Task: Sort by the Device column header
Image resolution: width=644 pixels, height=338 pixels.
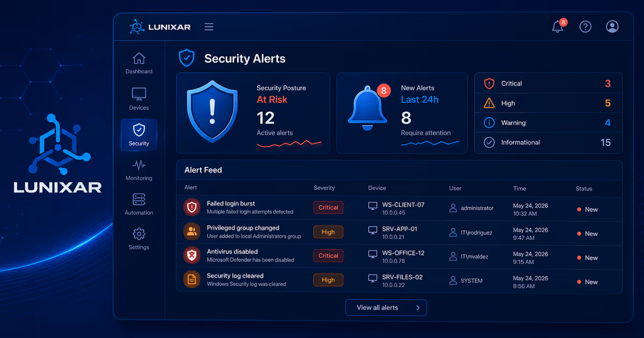Action: [377, 188]
